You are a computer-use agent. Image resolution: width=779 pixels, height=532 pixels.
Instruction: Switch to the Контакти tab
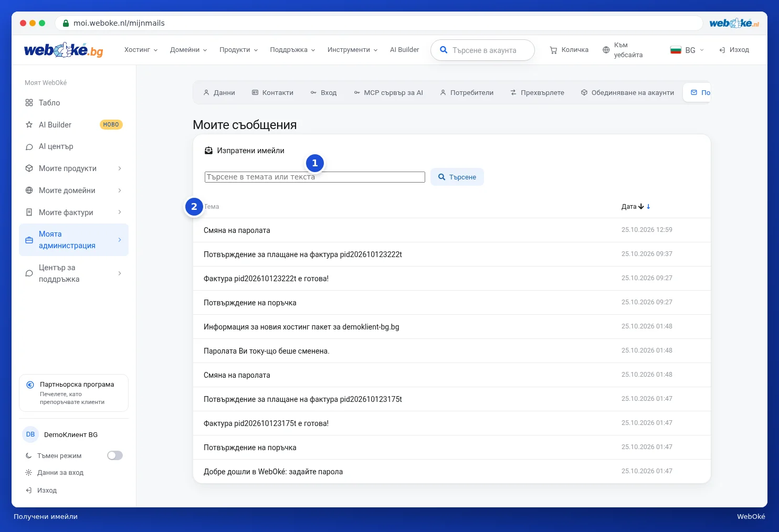[x=272, y=92]
